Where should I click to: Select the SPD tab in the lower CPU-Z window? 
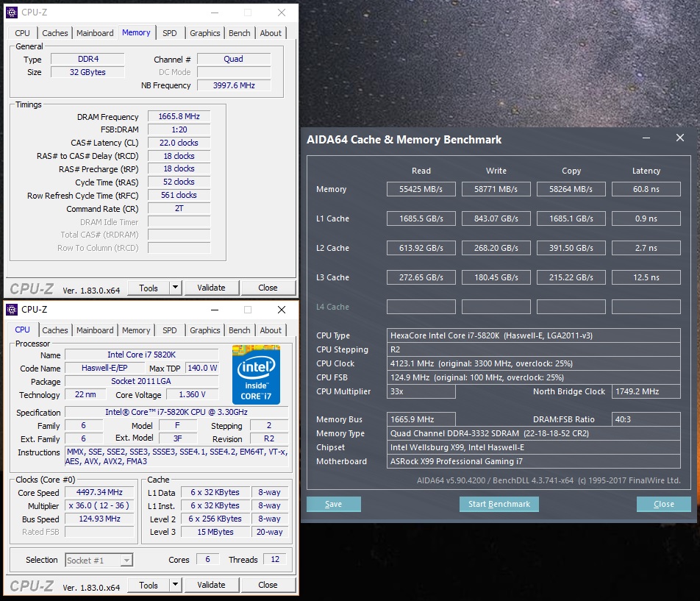click(x=170, y=330)
